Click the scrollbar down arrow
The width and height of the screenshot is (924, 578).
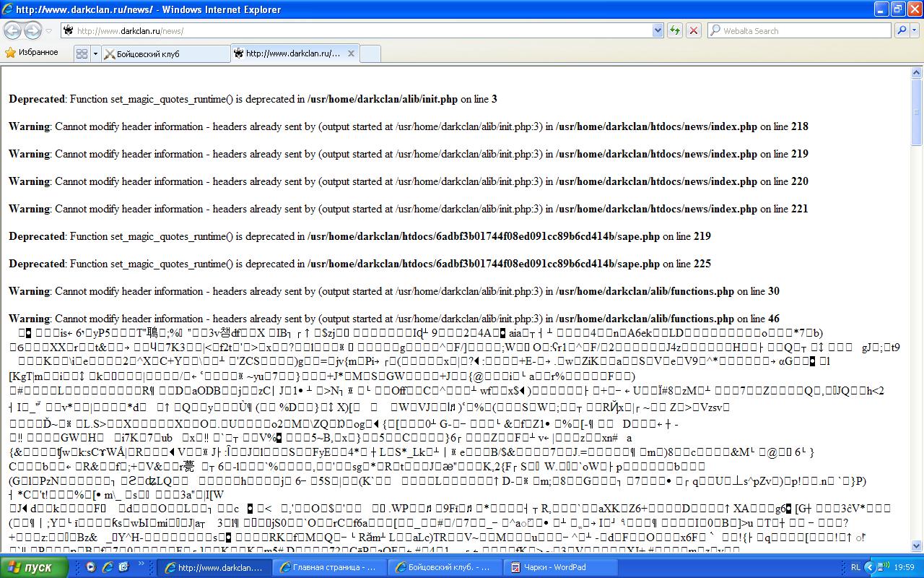917,545
